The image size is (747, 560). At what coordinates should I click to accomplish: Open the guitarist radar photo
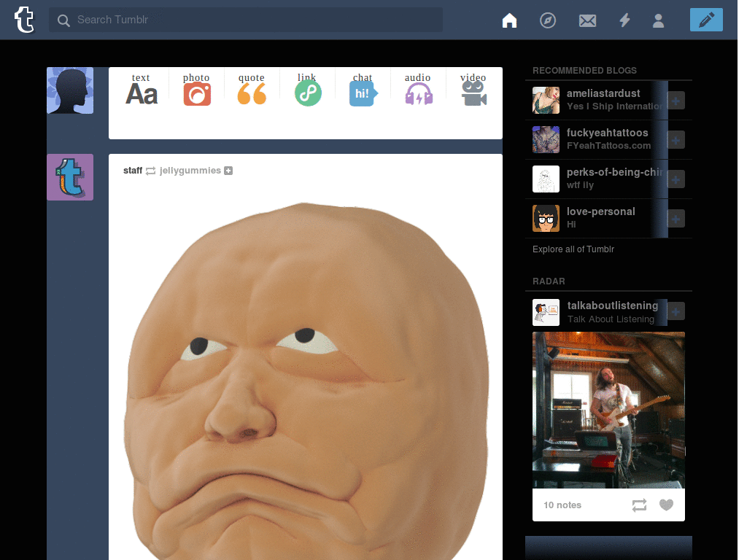pos(608,410)
